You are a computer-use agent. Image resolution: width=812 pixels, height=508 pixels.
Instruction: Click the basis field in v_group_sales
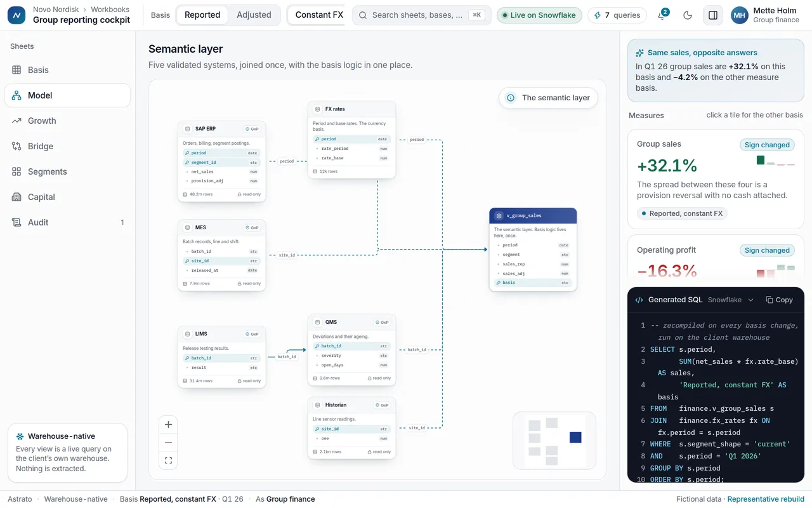point(533,283)
